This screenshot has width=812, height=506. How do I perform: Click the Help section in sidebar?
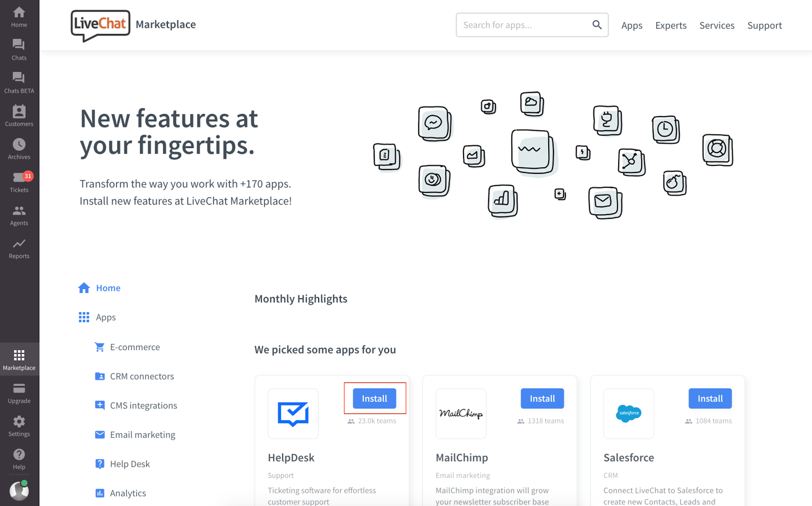pos(19,459)
